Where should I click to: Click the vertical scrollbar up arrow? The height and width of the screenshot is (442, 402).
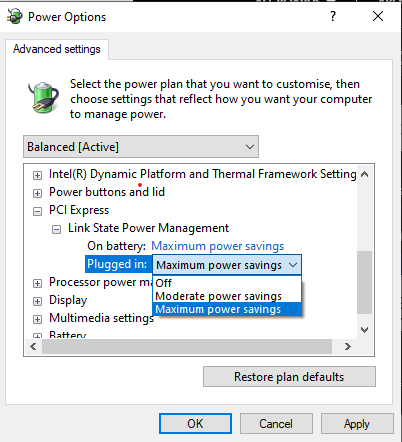click(x=365, y=174)
